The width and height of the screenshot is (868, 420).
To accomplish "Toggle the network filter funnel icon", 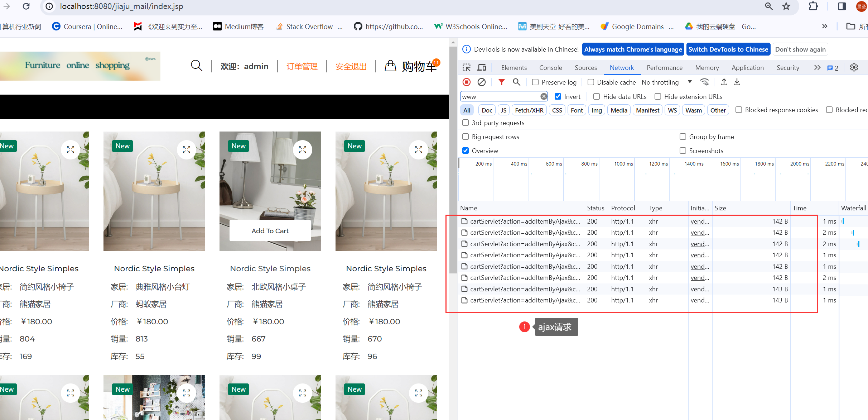I will pos(501,82).
